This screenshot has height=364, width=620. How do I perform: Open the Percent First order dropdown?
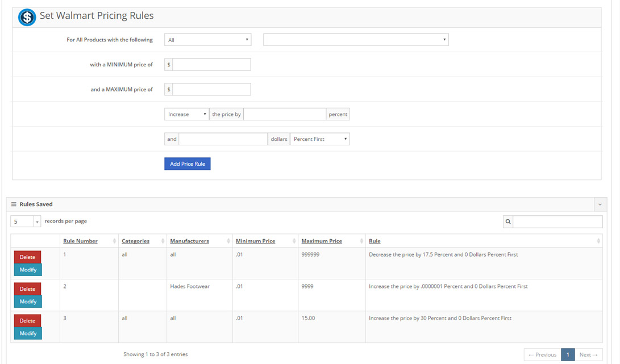tap(320, 139)
